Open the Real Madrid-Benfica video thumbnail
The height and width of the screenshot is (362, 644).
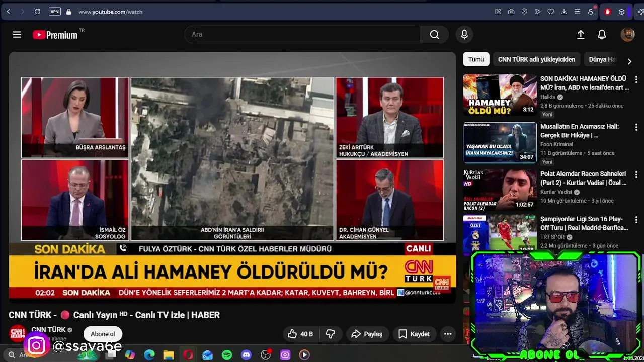point(500,233)
